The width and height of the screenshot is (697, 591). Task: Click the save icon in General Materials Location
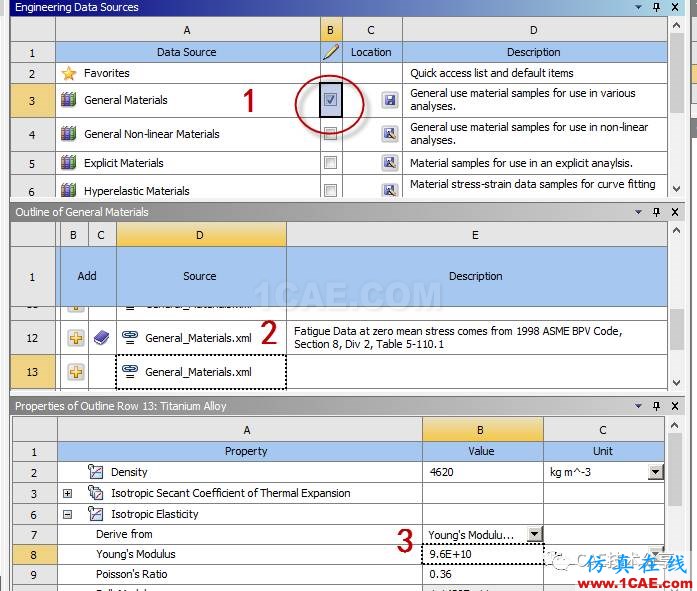tap(389, 100)
